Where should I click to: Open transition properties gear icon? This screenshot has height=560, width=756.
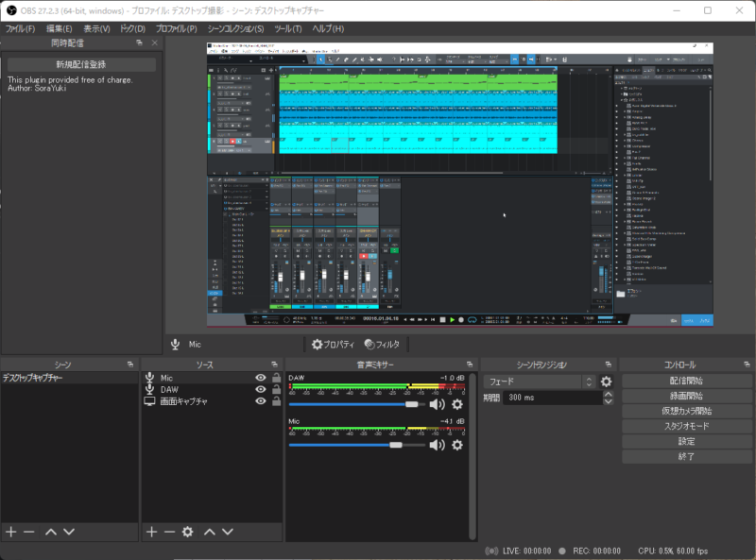point(606,382)
